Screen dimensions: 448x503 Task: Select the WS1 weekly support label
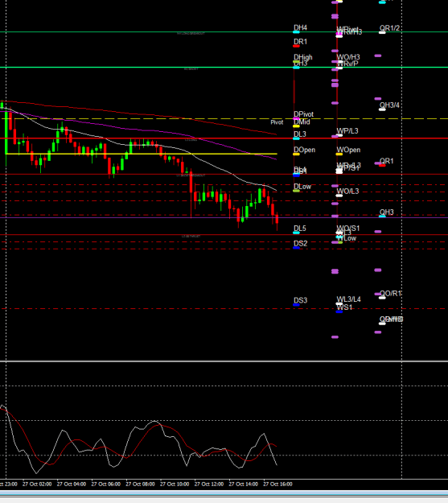coord(344,307)
